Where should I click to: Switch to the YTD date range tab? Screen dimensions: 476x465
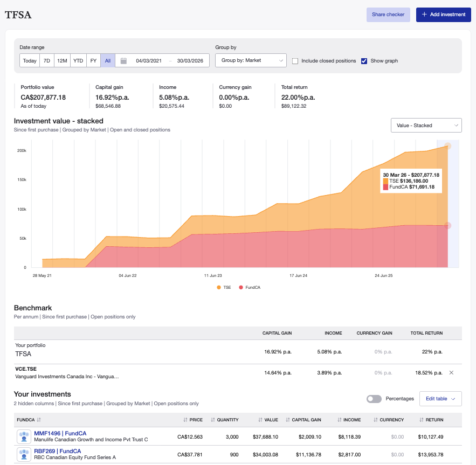pyautogui.click(x=78, y=60)
